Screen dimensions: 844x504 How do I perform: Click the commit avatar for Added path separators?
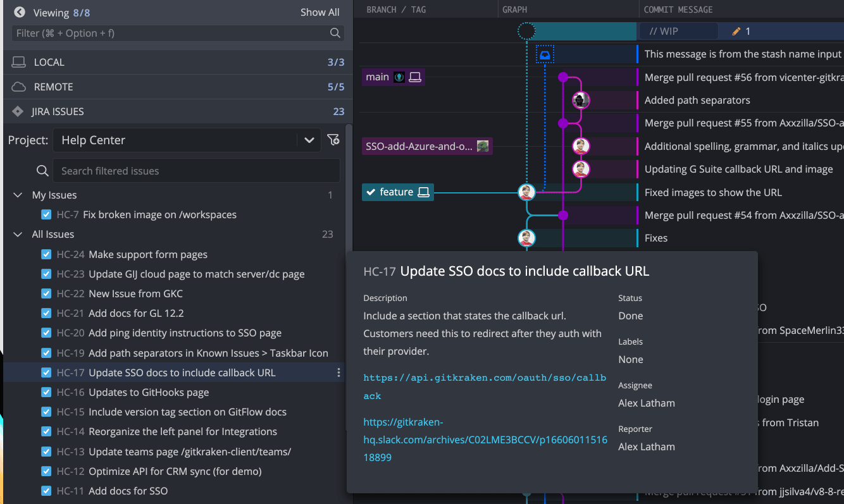[x=581, y=100]
